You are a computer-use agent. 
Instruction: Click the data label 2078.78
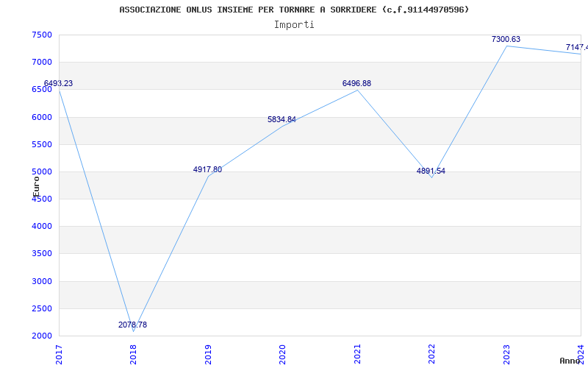[132, 325]
